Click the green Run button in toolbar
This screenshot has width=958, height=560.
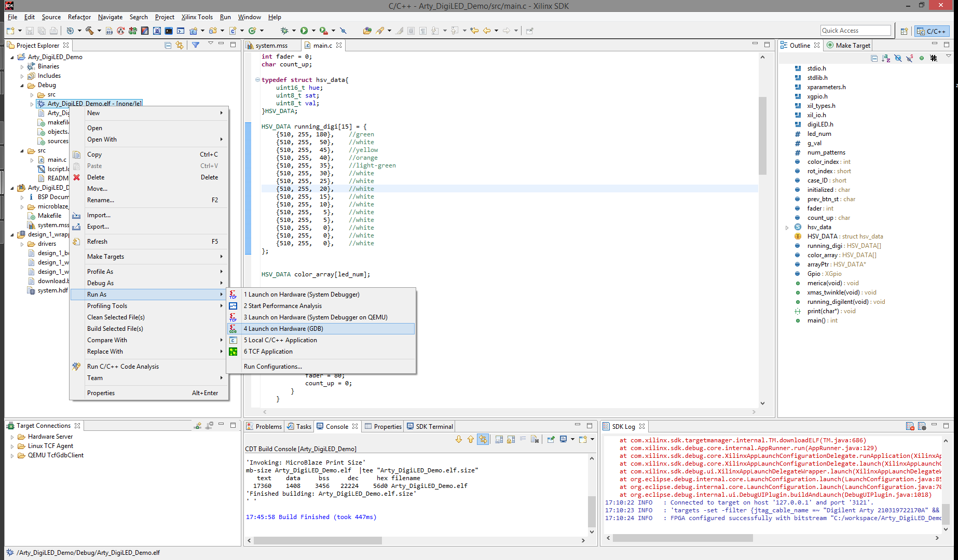pyautogui.click(x=304, y=31)
